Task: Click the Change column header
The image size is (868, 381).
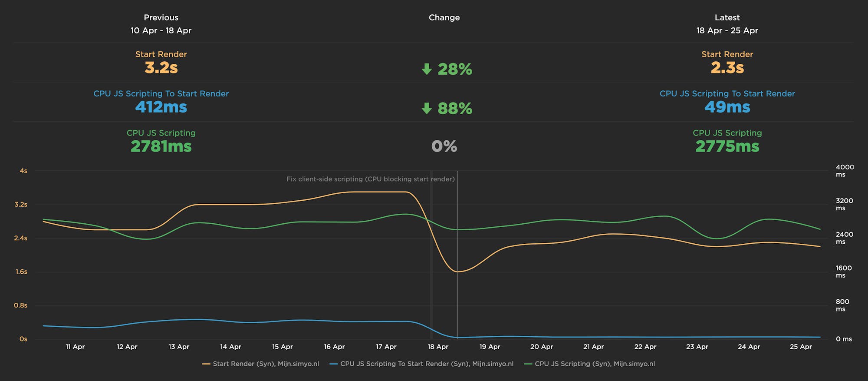Action: pyautogui.click(x=444, y=17)
